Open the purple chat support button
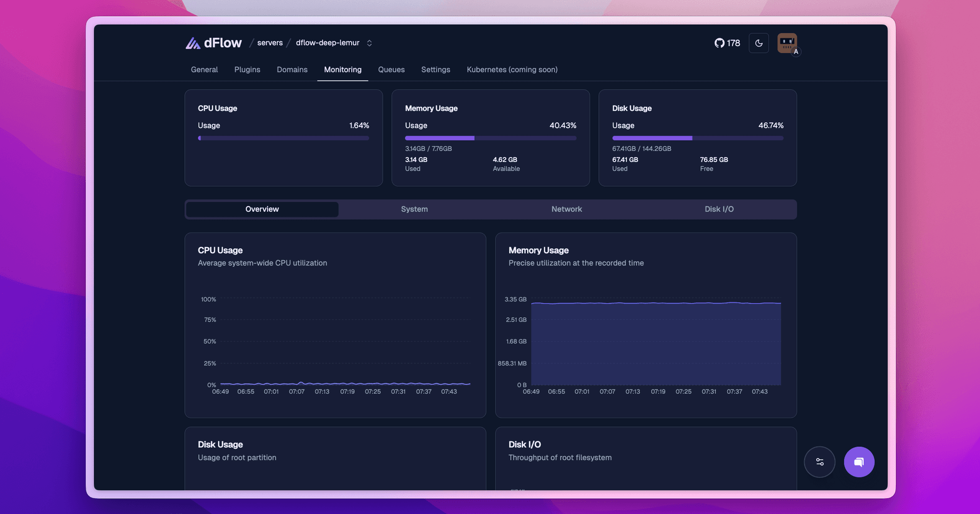 pos(859,462)
